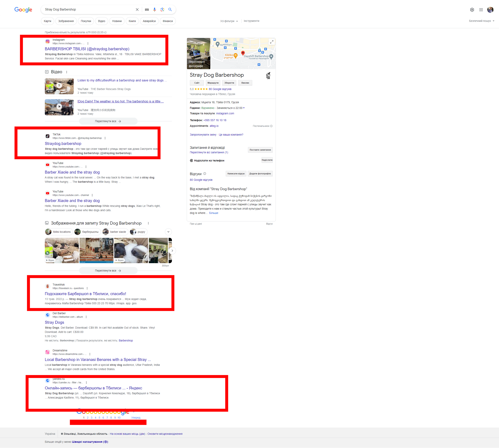Open three-dot menu for Del Barber result
Image resolution: width=499 pixels, height=448 pixels.
click(86, 317)
